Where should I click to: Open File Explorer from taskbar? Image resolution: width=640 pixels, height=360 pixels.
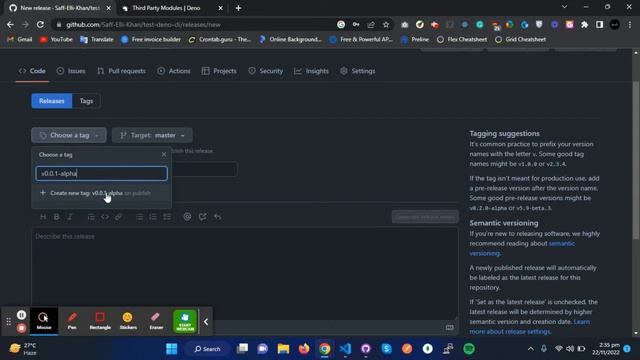click(283, 349)
